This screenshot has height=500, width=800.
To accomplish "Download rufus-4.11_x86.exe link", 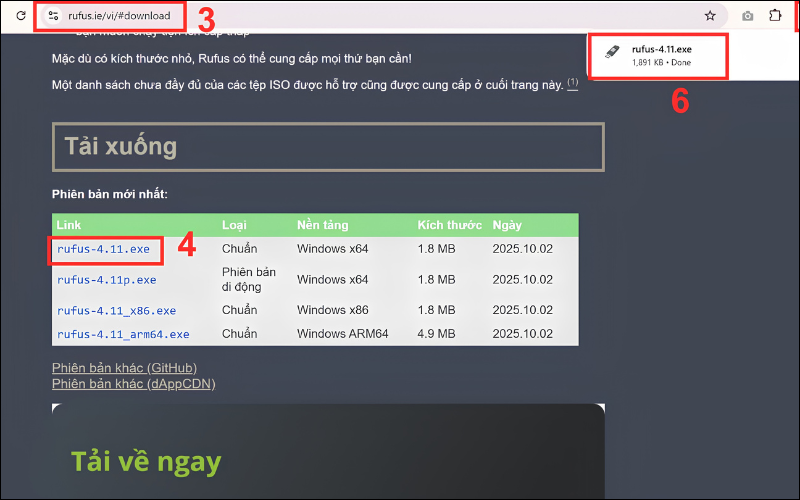I will tap(116, 311).
